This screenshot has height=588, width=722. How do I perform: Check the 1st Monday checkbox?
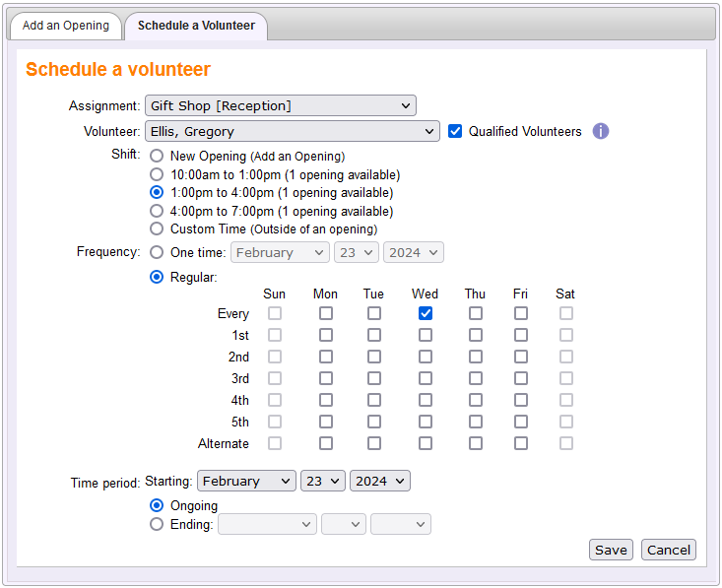pos(326,335)
